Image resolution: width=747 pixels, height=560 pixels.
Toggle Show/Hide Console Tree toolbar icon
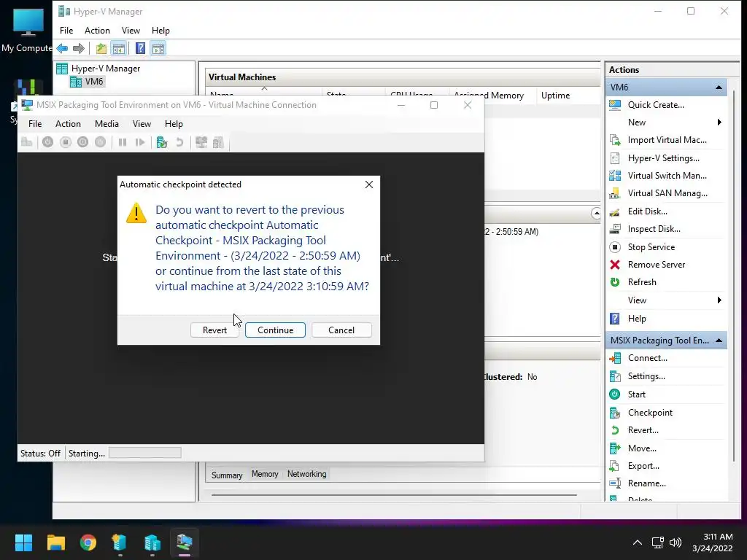119,48
